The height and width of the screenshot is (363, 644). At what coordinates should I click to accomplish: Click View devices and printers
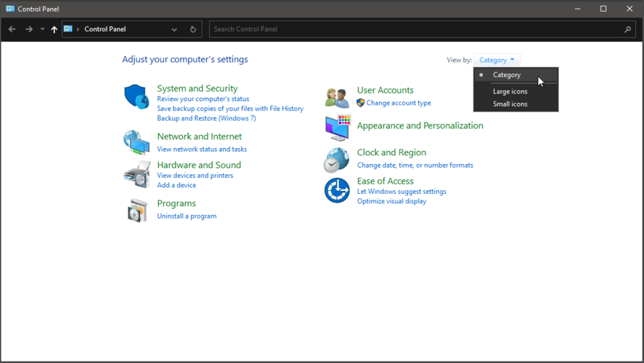195,176
